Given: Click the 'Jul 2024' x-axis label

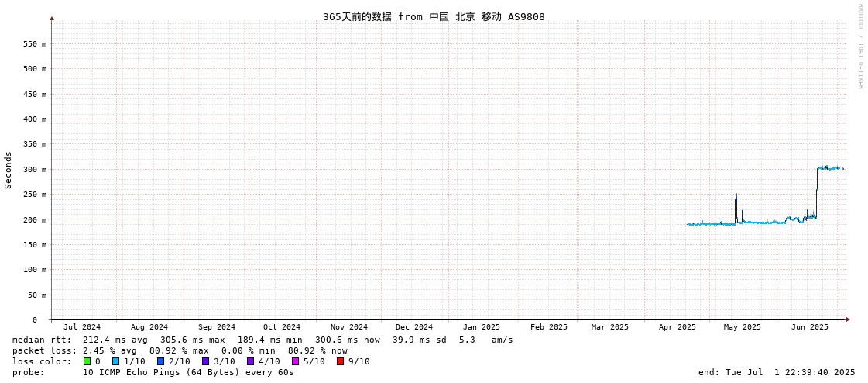Looking at the screenshot, I should 83,327.
